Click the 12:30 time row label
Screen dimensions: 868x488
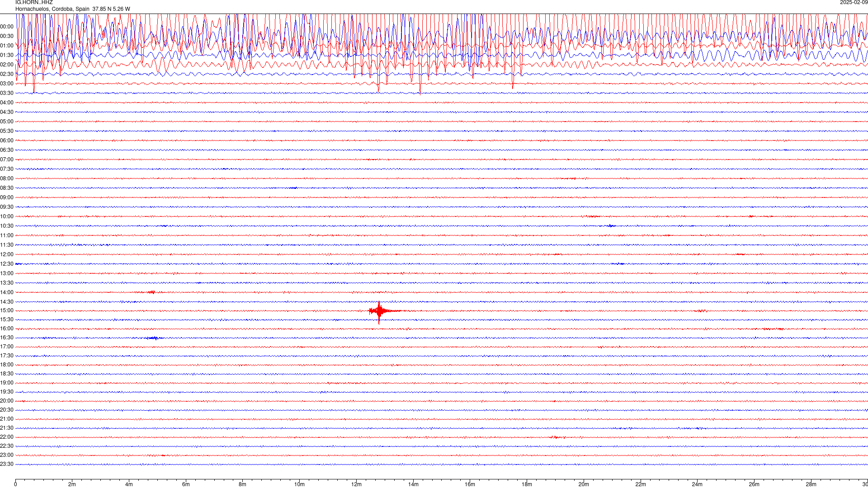[x=7, y=264]
